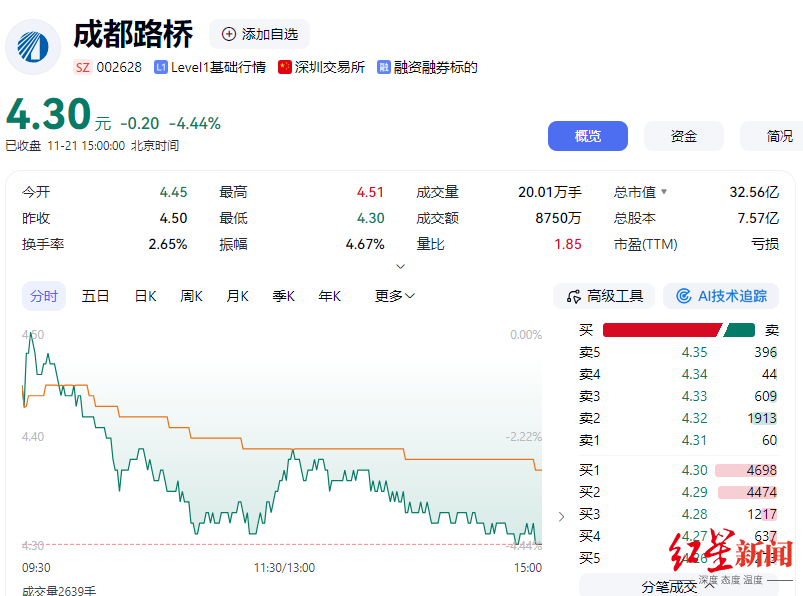Expand the 更多 chart period dropdown
The image size is (803, 596).
point(395,296)
